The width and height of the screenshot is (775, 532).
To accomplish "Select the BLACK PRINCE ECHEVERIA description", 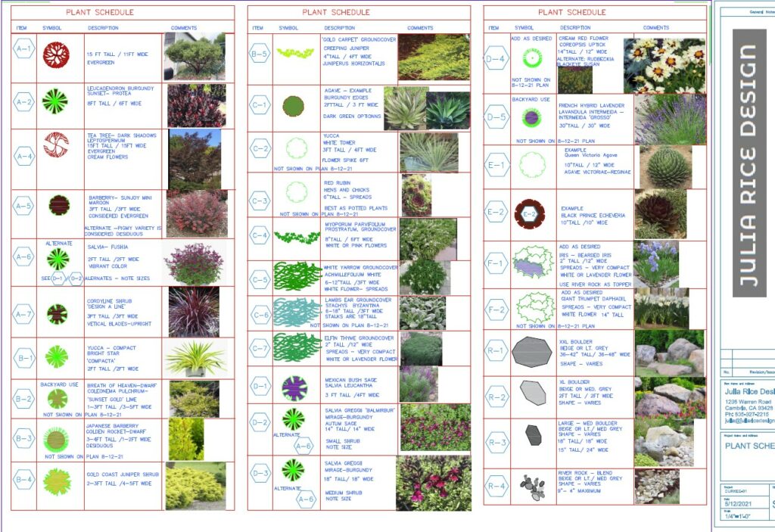I will point(593,215).
